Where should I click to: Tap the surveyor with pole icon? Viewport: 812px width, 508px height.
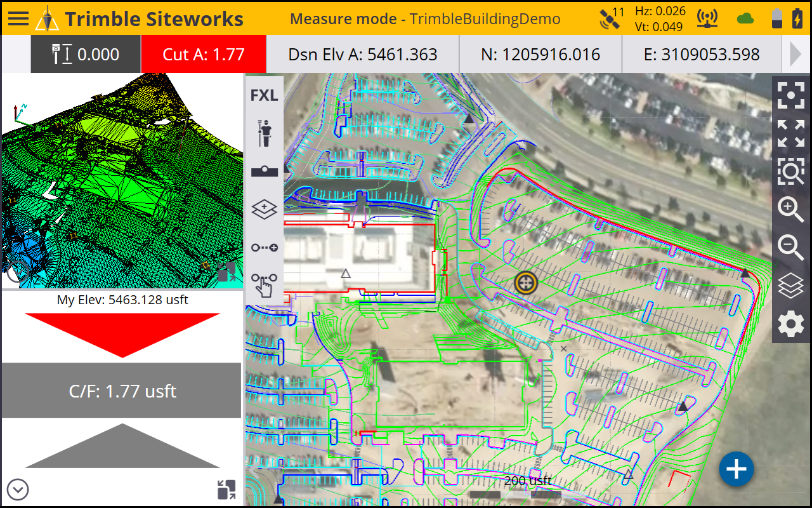tap(264, 133)
